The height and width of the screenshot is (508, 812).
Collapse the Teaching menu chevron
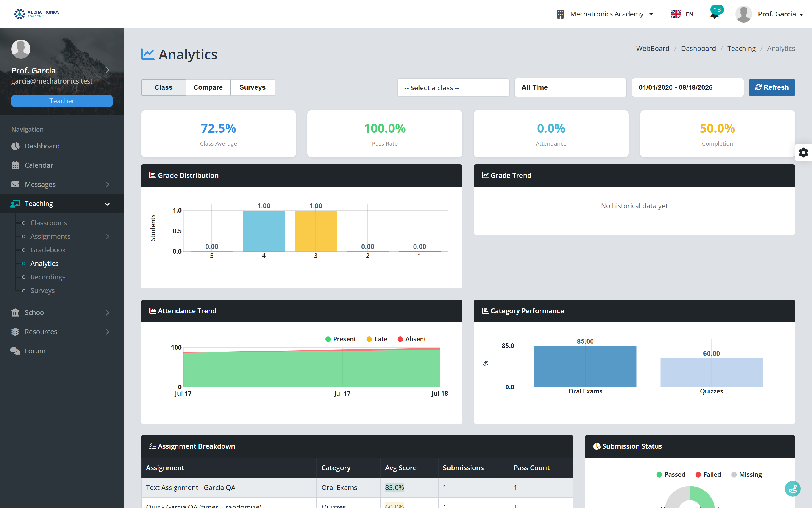pos(107,204)
